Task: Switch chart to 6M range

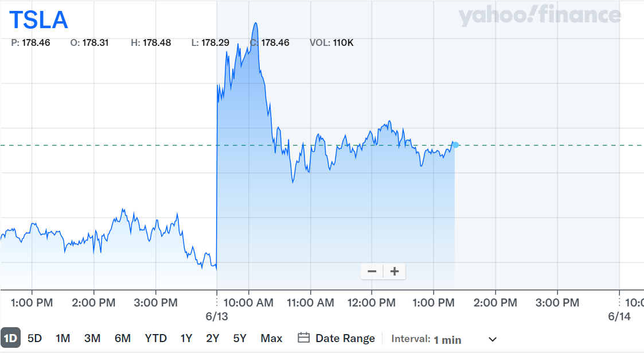Action: click(x=122, y=338)
